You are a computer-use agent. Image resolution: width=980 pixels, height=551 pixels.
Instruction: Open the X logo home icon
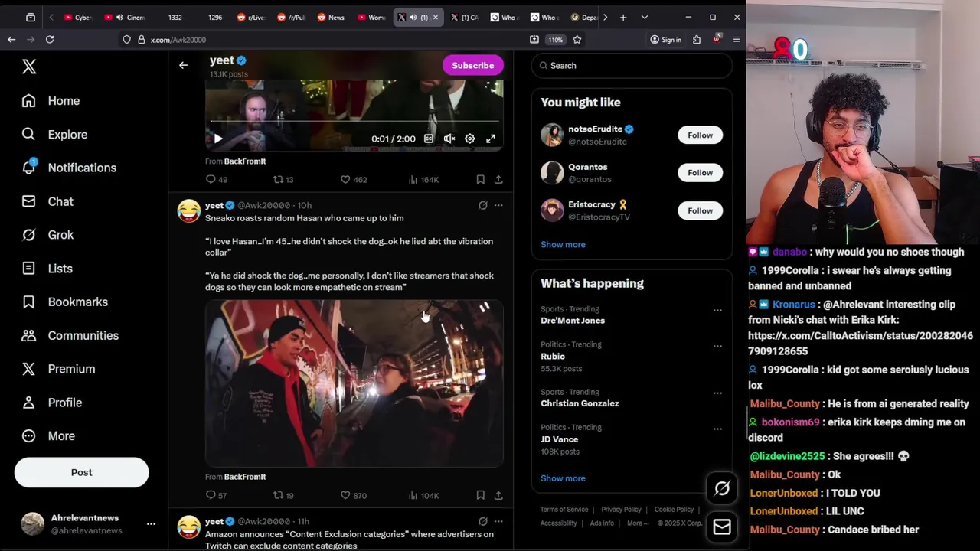coord(29,67)
